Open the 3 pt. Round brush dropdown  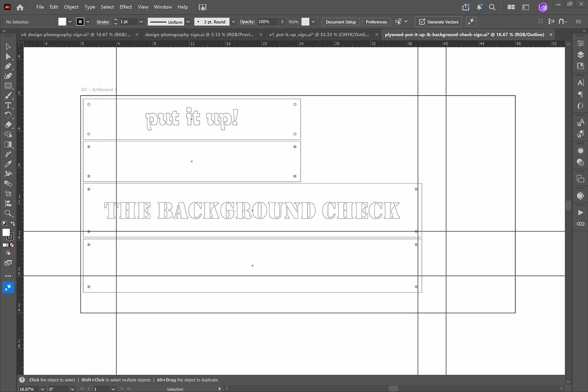pos(233,22)
